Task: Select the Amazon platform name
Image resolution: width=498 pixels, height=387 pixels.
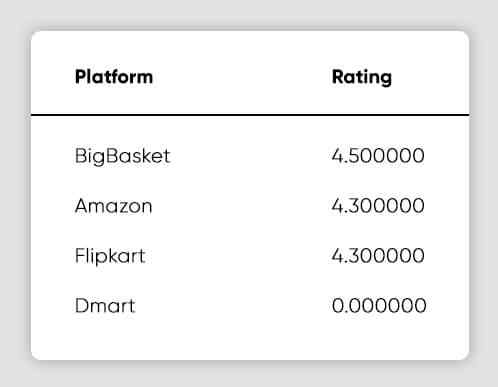Action: (114, 206)
